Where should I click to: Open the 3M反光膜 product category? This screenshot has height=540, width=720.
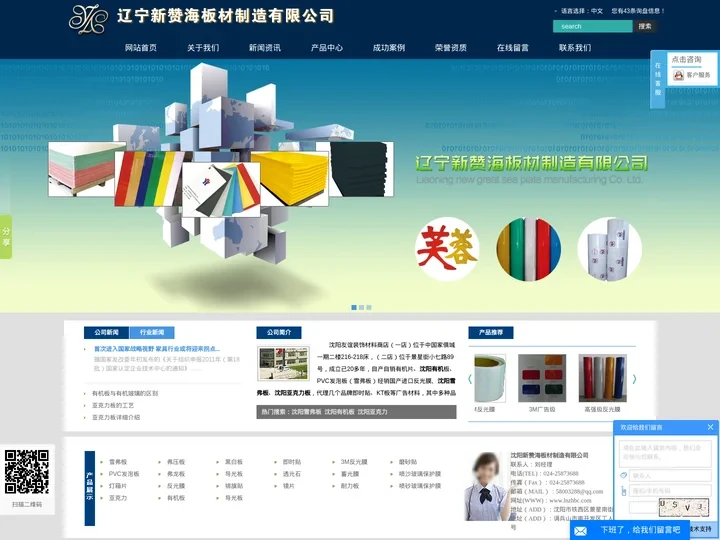354,462
